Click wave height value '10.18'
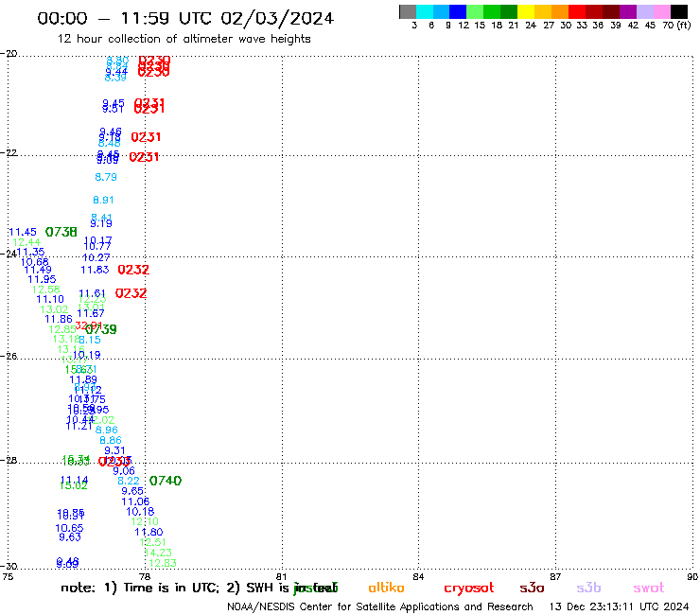The width and height of the screenshot is (700, 615). [140, 512]
